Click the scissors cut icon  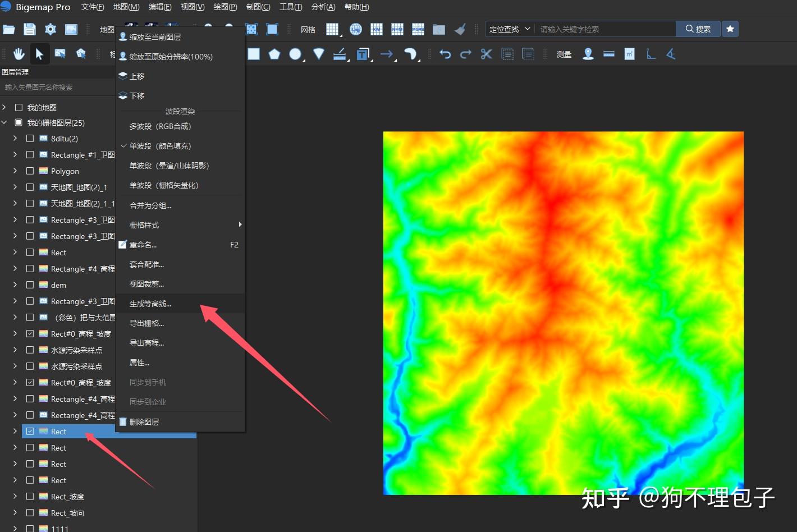(486, 54)
